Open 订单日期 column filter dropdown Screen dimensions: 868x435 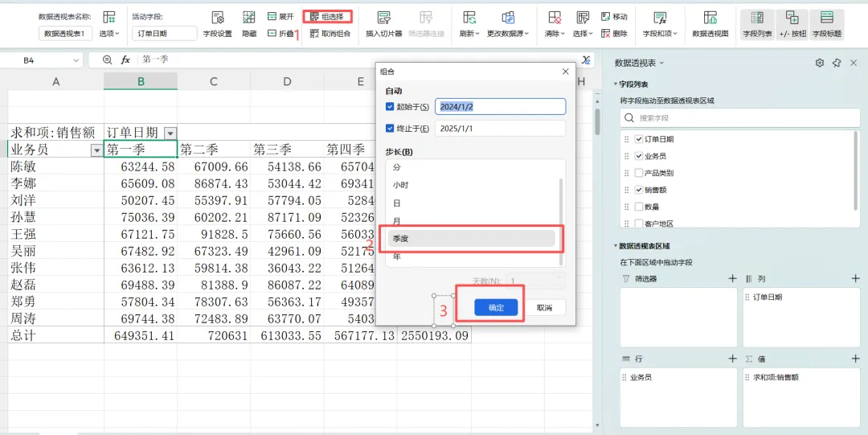pyautogui.click(x=170, y=133)
